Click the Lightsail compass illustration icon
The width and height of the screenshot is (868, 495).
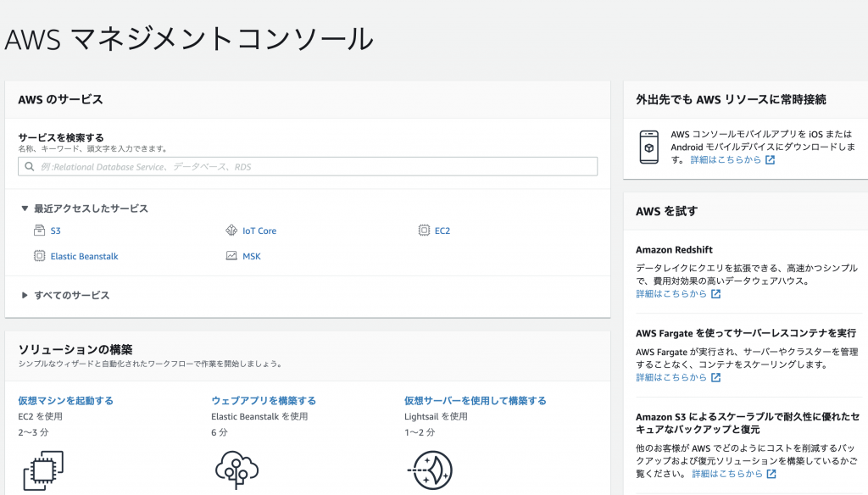431,470
